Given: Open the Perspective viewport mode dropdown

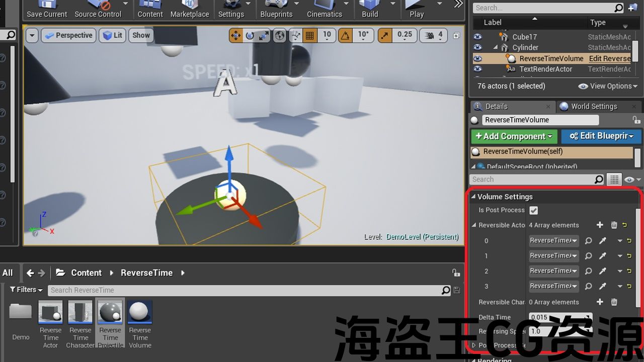Looking at the screenshot, I should point(69,35).
